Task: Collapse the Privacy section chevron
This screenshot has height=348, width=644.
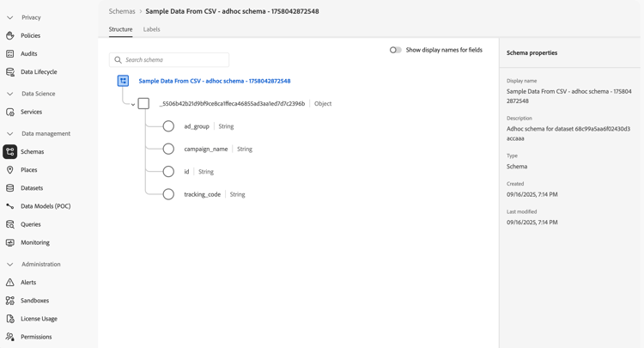Action: pyautogui.click(x=9, y=18)
